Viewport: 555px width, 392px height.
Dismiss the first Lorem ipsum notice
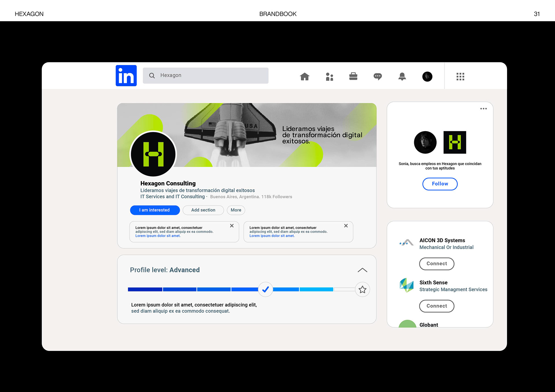click(232, 226)
